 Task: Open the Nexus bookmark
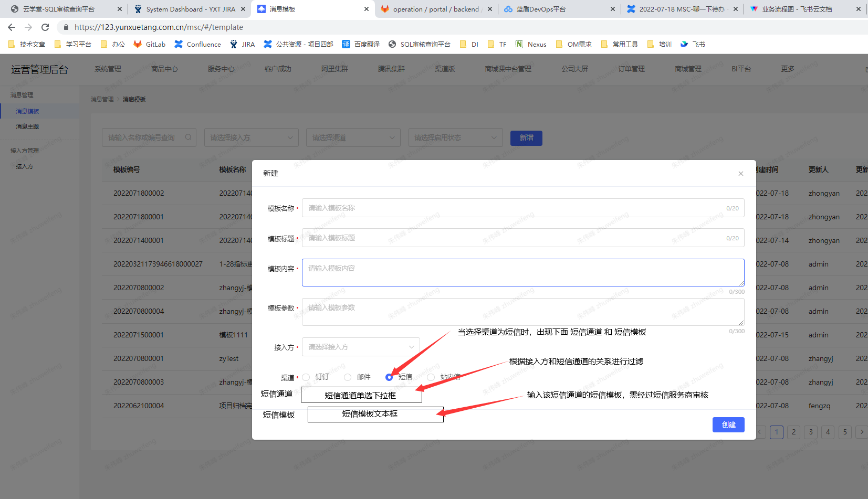pyautogui.click(x=531, y=44)
